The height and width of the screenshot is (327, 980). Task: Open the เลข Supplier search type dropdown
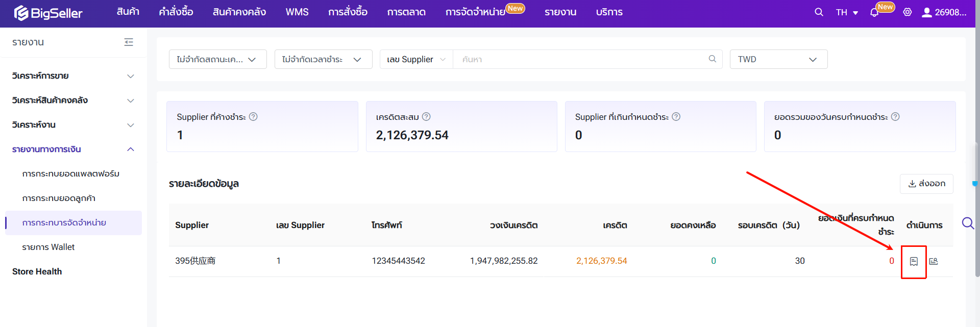(x=416, y=59)
